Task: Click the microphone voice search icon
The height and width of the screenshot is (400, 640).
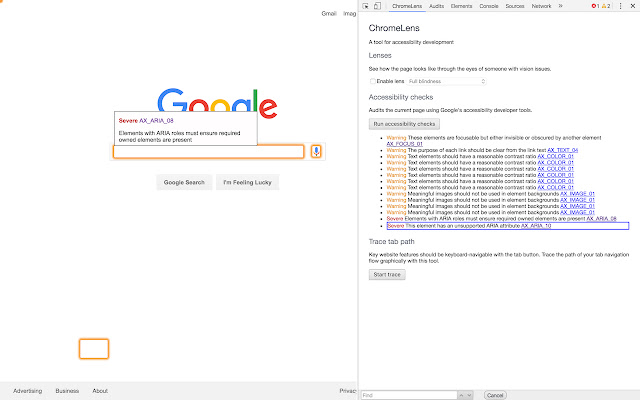Action: point(316,151)
